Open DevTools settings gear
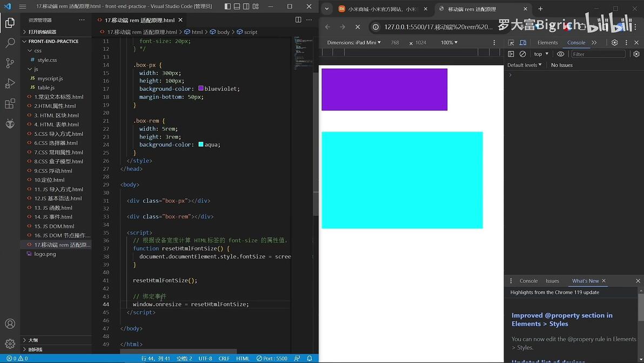 614,42
